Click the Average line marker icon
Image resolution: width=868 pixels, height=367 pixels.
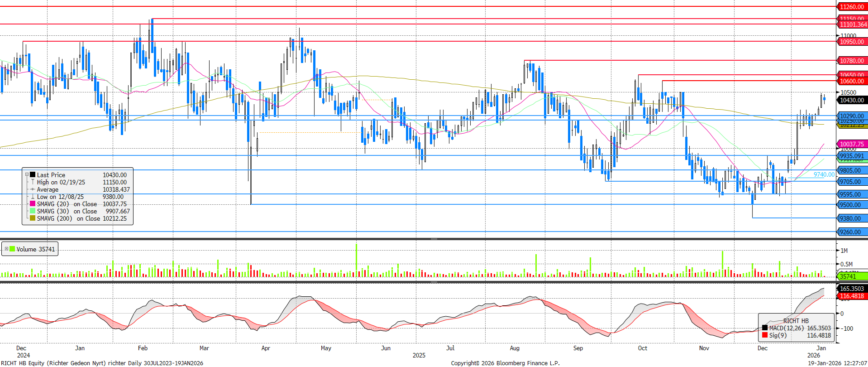pyautogui.click(x=33, y=189)
